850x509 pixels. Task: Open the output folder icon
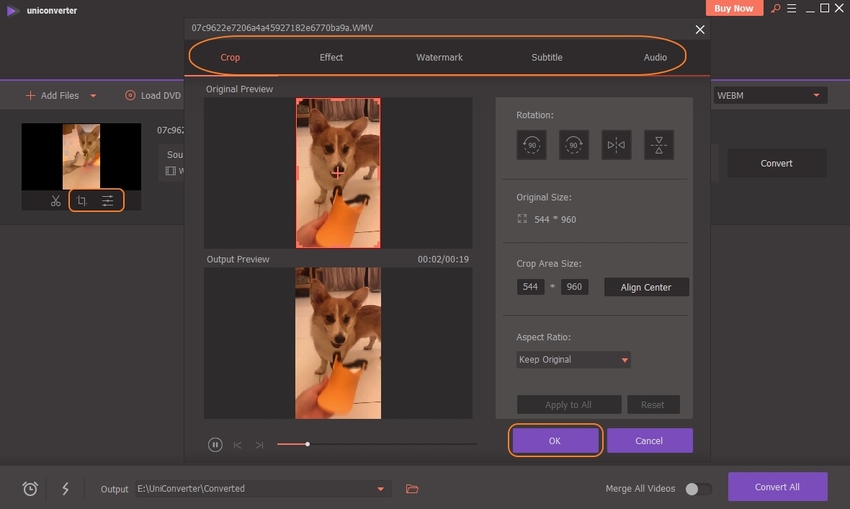click(x=412, y=489)
